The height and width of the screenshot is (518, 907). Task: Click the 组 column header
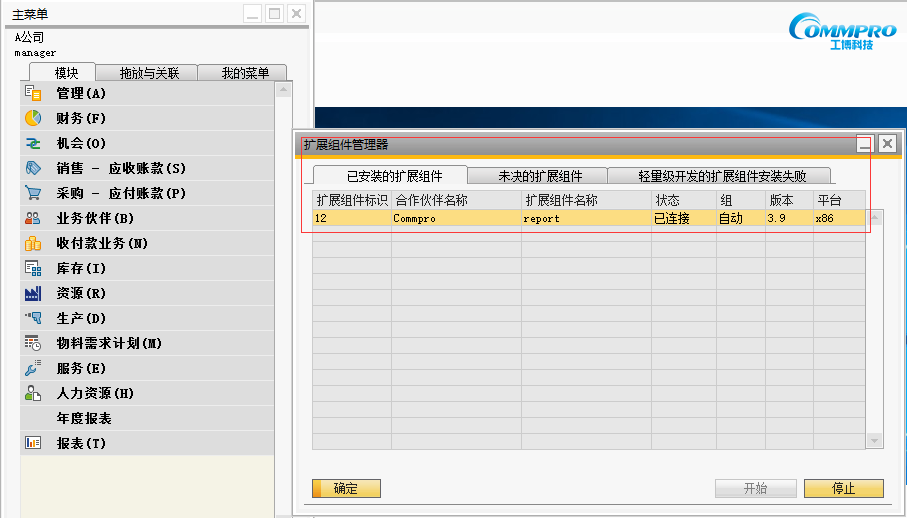pyautogui.click(x=741, y=200)
